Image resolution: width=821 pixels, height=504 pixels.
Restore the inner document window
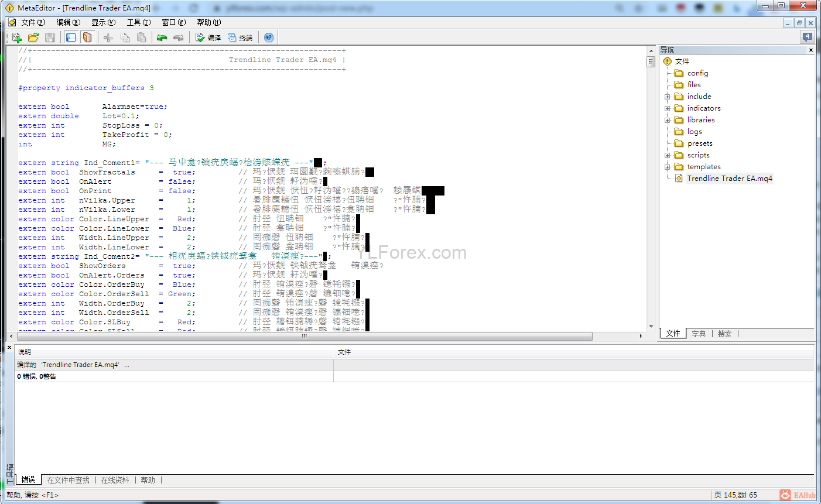coord(799,23)
